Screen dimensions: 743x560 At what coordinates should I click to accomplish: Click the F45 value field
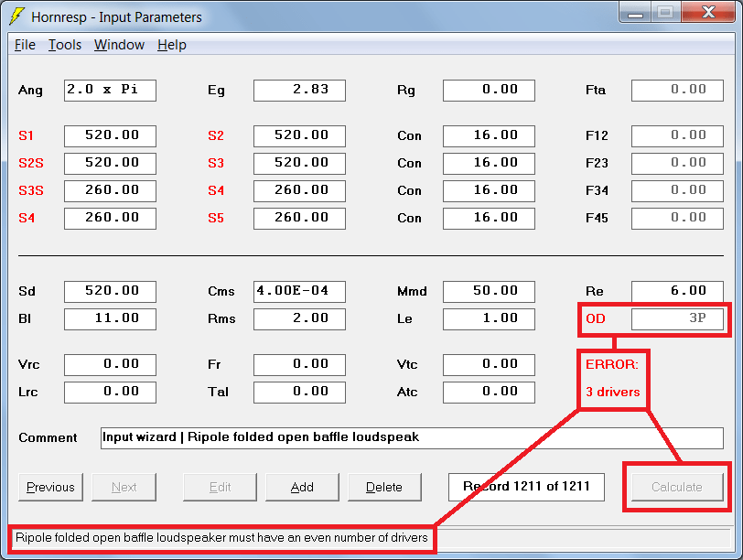point(678,219)
